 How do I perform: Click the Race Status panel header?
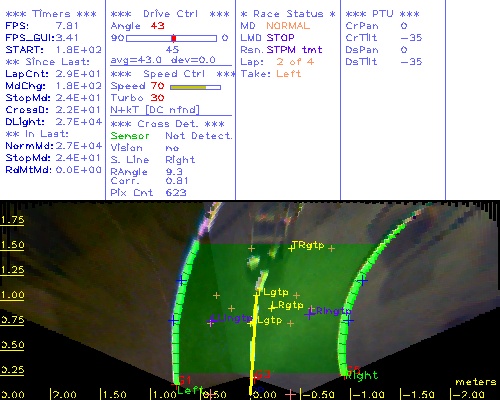pyautogui.click(x=288, y=14)
